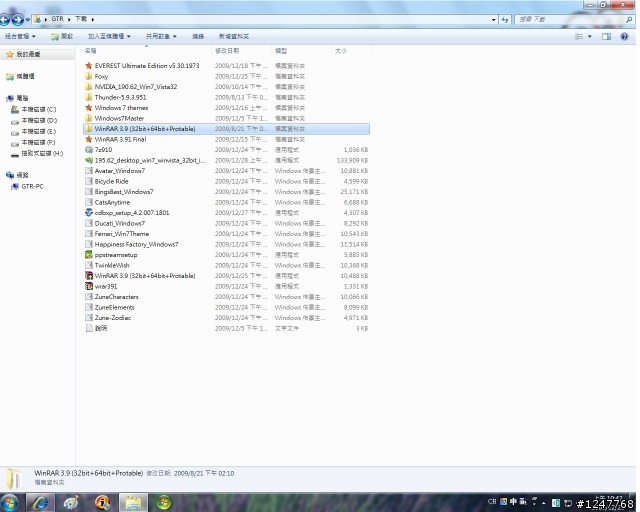Select the ZuneCharacters file name

(x=117, y=297)
